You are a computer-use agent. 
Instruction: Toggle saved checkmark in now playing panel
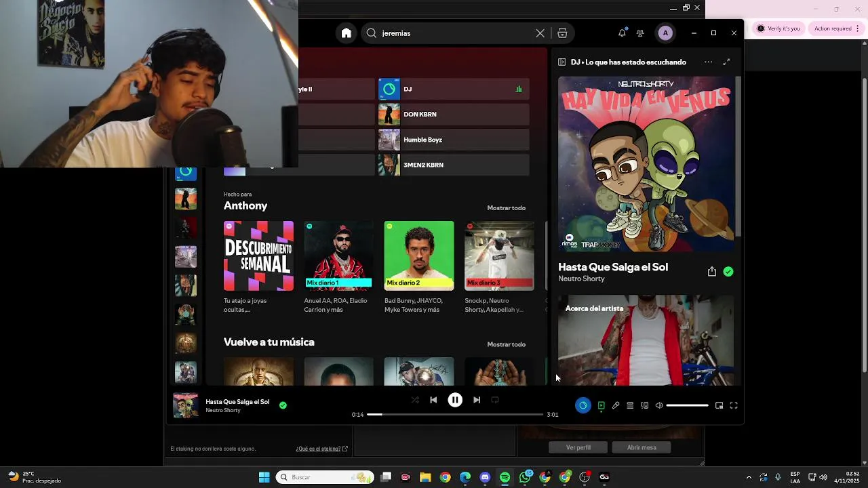(728, 272)
